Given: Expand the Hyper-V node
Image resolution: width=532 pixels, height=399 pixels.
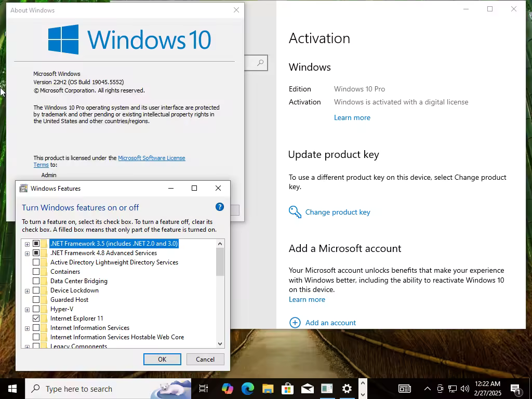Looking at the screenshot, I should tap(27, 310).
